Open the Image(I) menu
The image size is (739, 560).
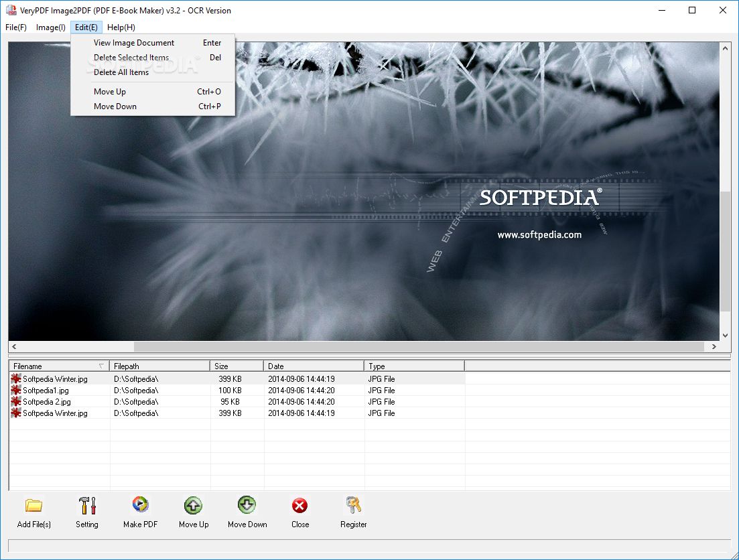pyautogui.click(x=50, y=27)
